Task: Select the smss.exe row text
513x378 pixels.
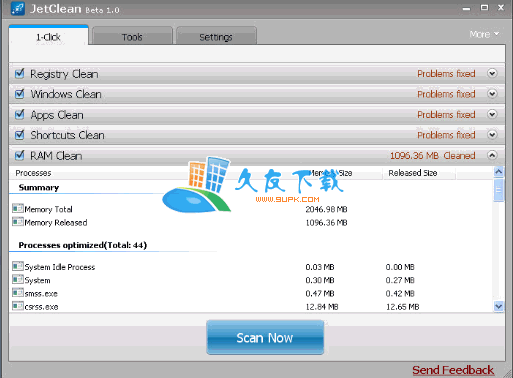Action: coord(41,293)
